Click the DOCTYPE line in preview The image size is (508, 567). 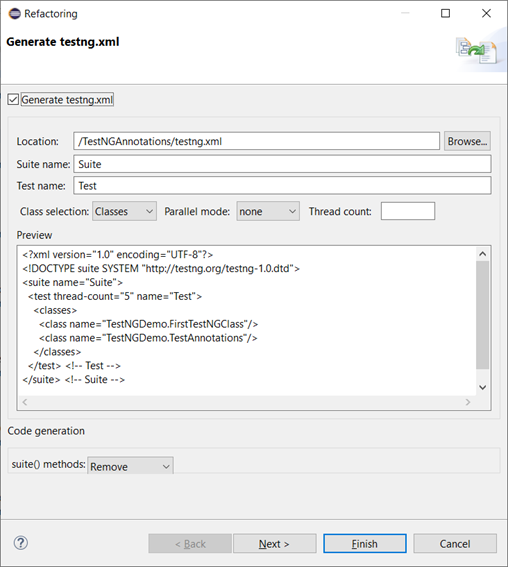coord(161,269)
